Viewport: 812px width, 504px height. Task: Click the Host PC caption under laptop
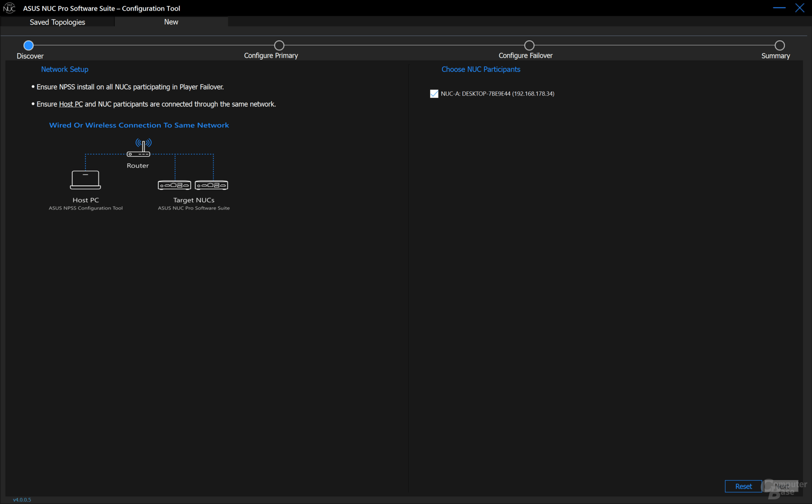coord(86,200)
